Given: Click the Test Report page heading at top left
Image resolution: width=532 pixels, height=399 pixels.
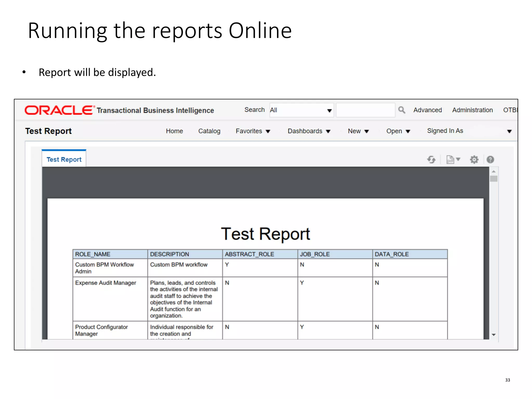Looking at the screenshot, I should pyautogui.click(x=48, y=131).
